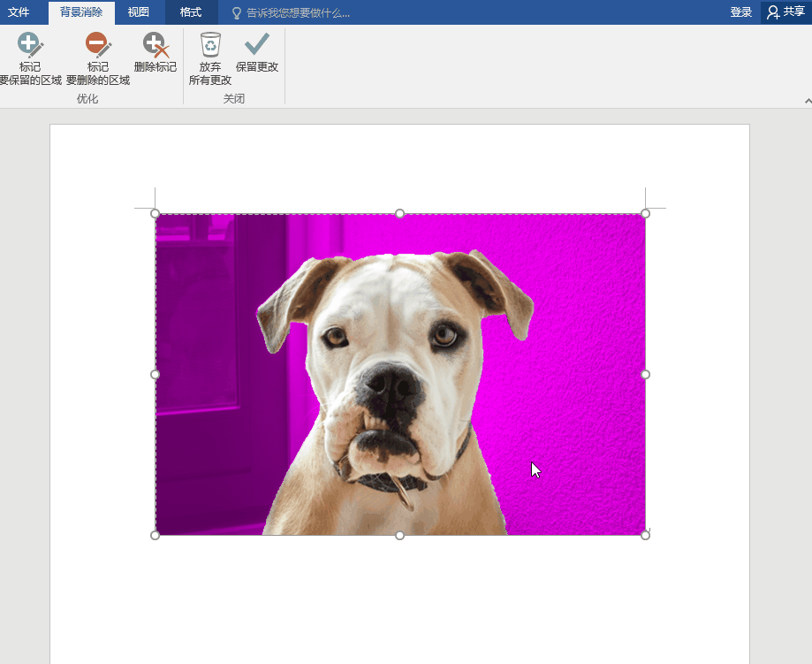Image resolution: width=812 pixels, height=664 pixels.
Task: Select Mark Areas to Keep (标记要保留的区域) tool
Action: 30,58
